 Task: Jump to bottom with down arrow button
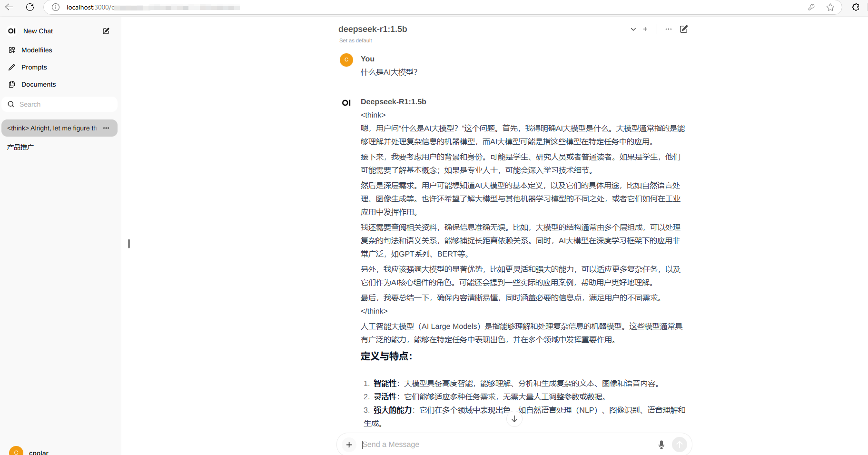click(x=514, y=419)
